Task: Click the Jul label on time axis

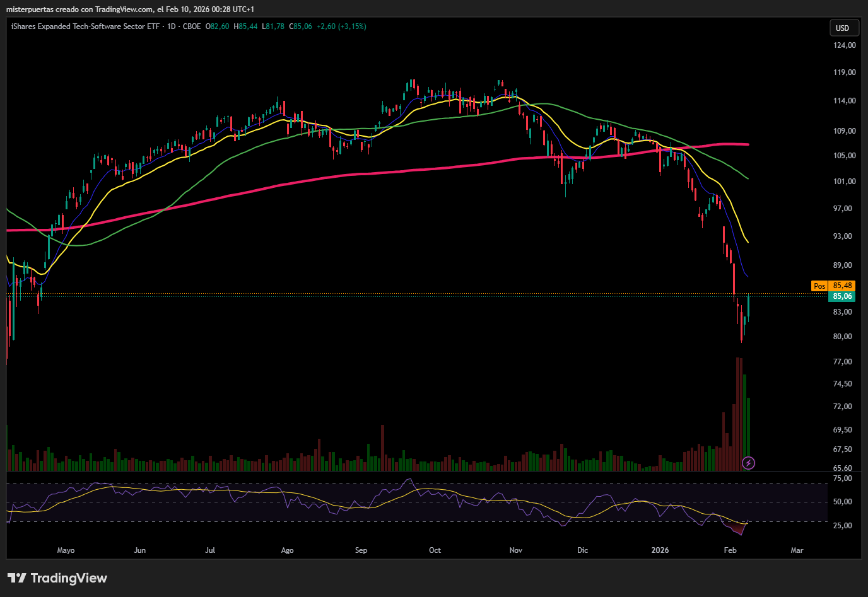Action: pyautogui.click(x=210, y=550)
